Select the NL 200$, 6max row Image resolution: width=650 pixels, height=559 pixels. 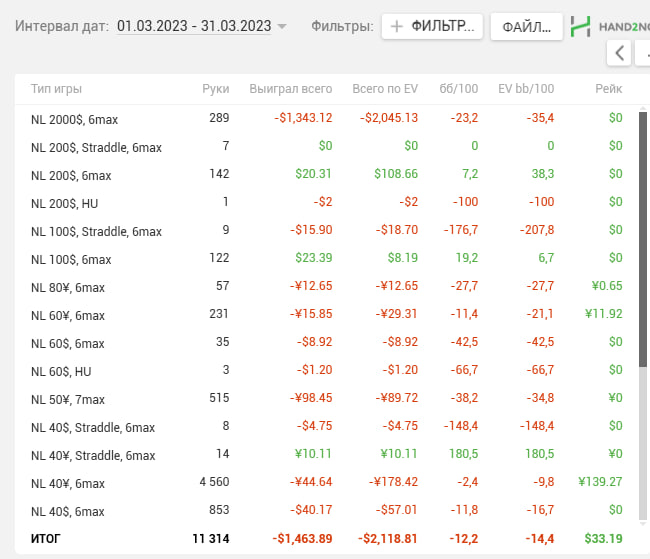(x=327, y=175)
